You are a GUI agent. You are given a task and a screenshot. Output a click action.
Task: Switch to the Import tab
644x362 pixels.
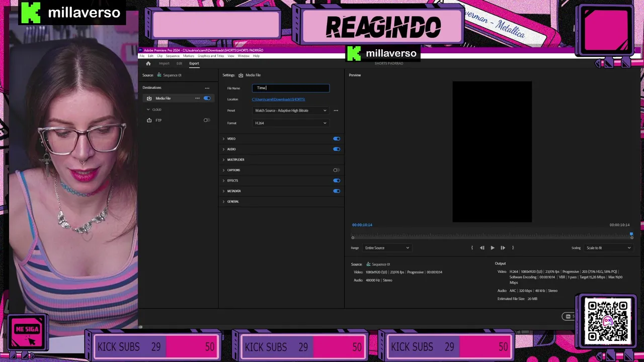point(164,63)
